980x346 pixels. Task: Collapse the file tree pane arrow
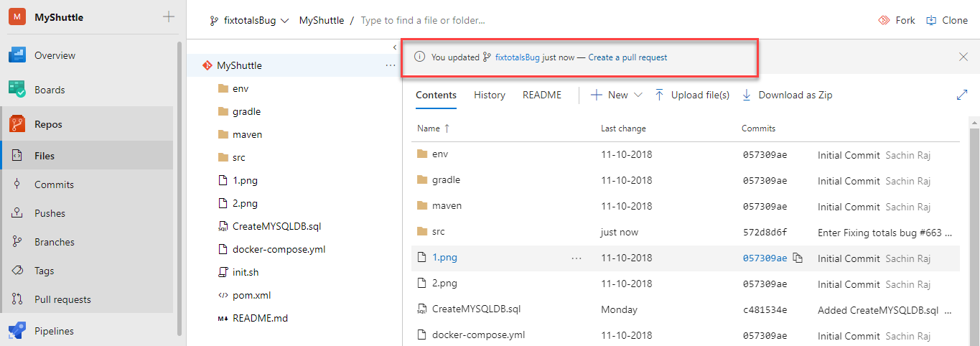tap(395, 47)
